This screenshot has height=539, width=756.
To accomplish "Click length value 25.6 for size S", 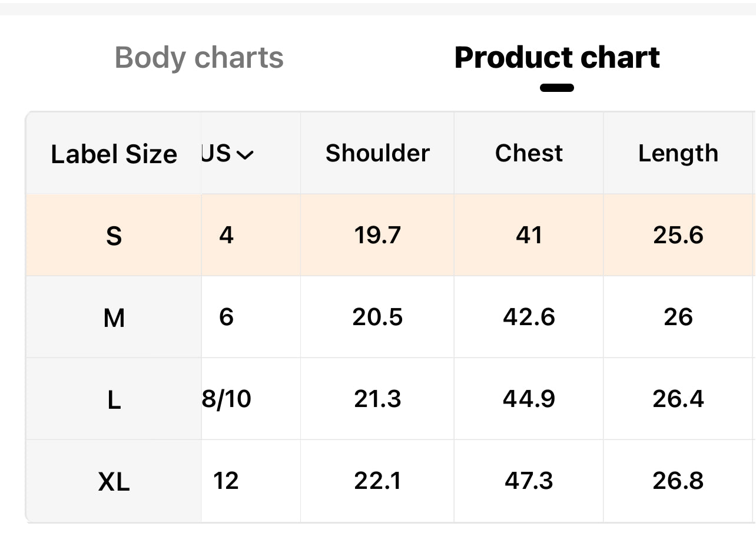I will click(x=678, y=235).
